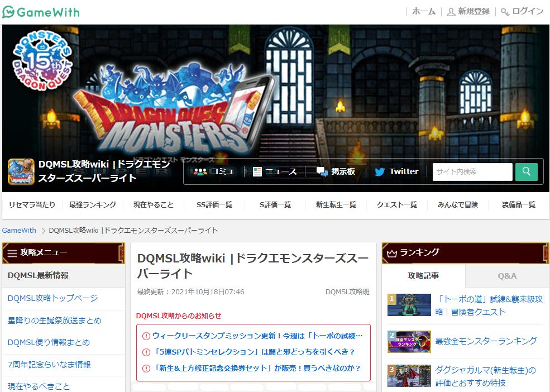This screenshot has width=550, height=392.
Task: Click the DQMSL最新情報 section heading
Action: click(38, 275)
